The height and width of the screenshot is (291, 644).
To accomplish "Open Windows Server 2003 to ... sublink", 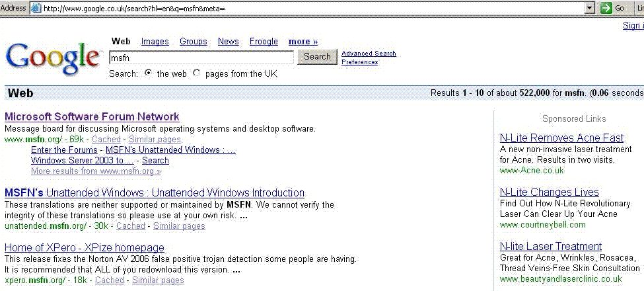I will click(83, 161).
